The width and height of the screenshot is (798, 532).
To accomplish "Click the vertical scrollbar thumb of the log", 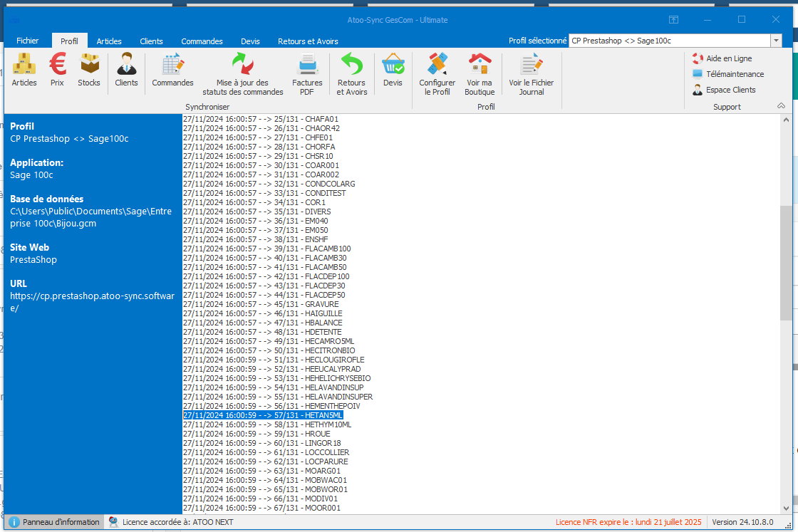I will pyautogui.click(x=787, y=263).
